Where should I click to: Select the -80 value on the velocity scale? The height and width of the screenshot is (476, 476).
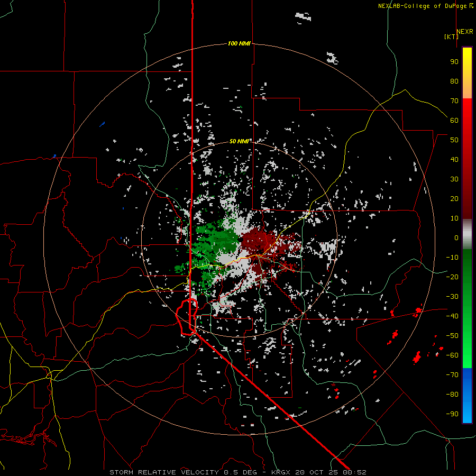(x=452, y=395)
